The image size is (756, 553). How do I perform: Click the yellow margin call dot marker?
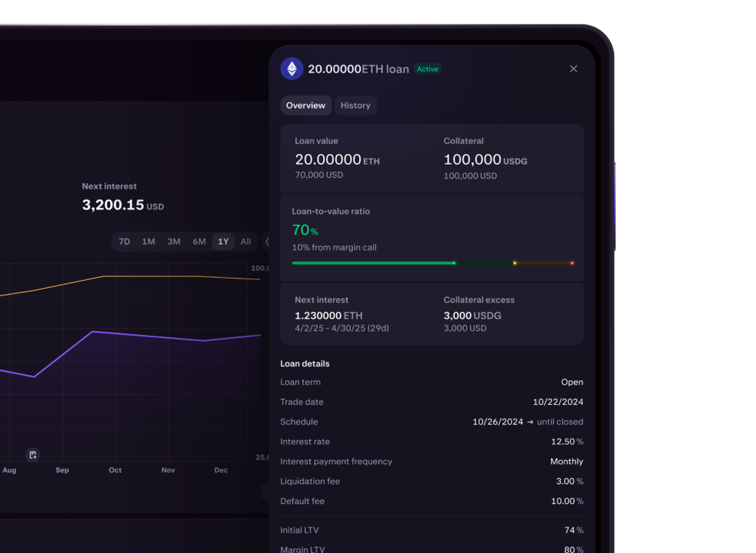point(514,263)
